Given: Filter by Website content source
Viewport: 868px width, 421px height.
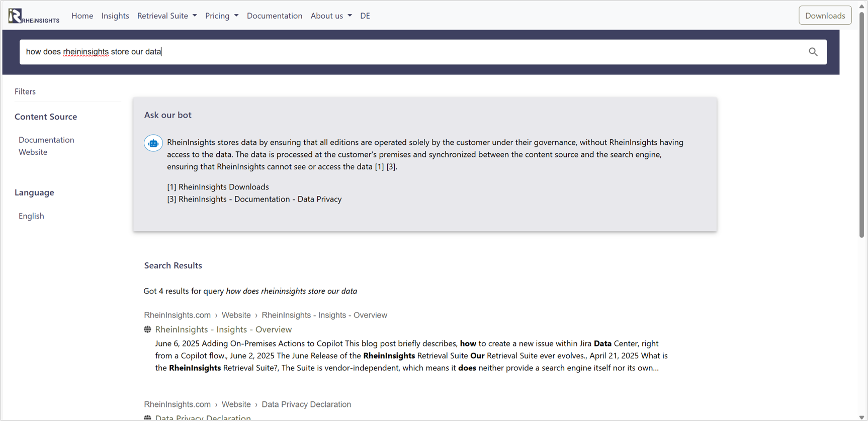Looking at the screenshot, I should 33,152.
